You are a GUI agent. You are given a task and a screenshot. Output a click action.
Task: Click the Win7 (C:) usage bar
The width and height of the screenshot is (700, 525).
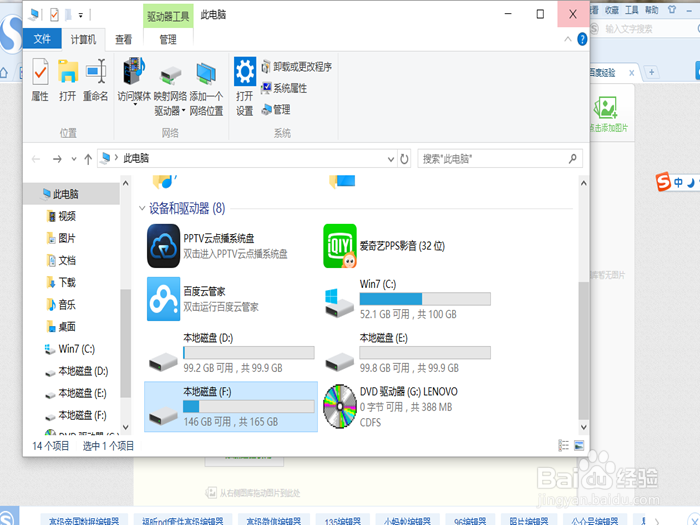[425, 299]
